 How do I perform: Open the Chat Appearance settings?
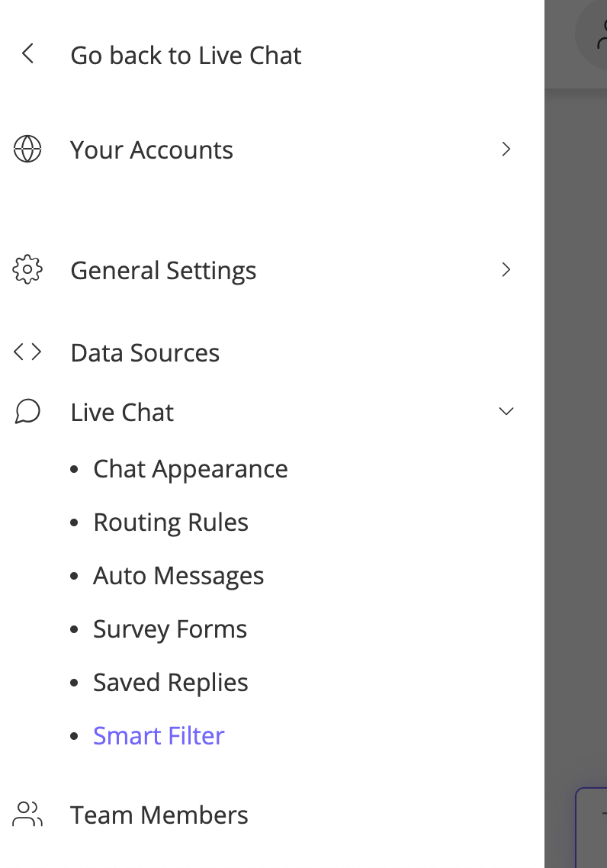191,468
